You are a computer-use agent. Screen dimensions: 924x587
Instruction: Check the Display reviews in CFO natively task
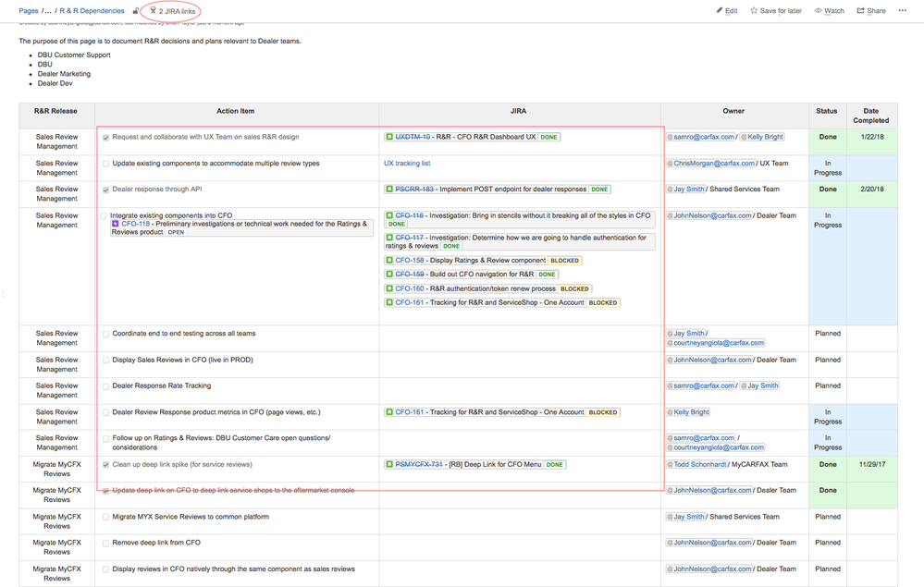[x=106, y=569]
